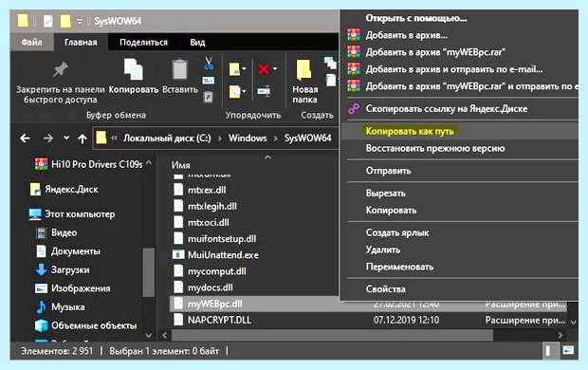The width and height of the screenshot is (588, 370).
Task: Click the MuiUnattend.exe file icon
Action: tap(178, 255)
